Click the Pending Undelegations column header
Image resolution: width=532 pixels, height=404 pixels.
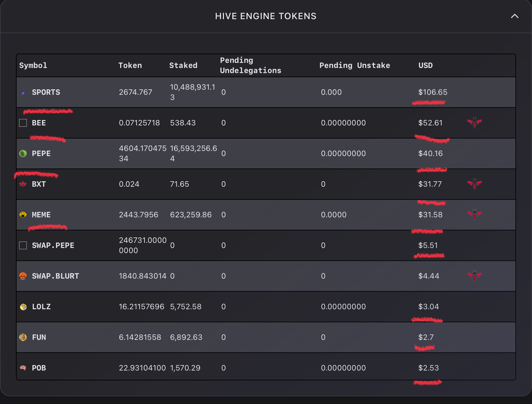click(x=251, y=65)
